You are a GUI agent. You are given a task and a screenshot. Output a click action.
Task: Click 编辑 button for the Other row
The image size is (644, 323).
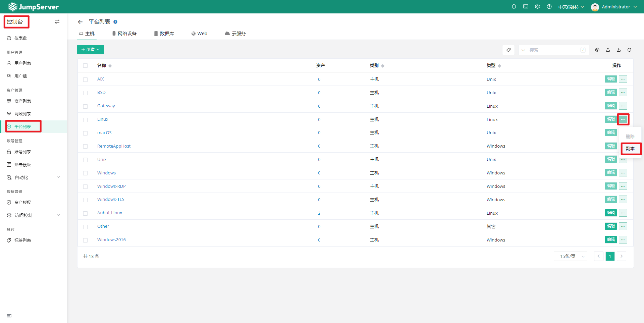pyautogui.click(x=610, y=226)
